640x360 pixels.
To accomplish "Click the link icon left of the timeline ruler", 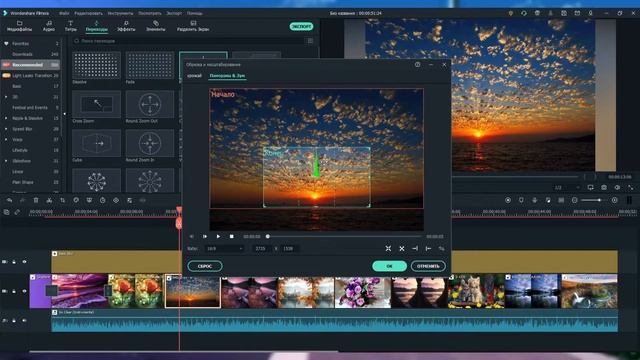I will click(17, 212).
